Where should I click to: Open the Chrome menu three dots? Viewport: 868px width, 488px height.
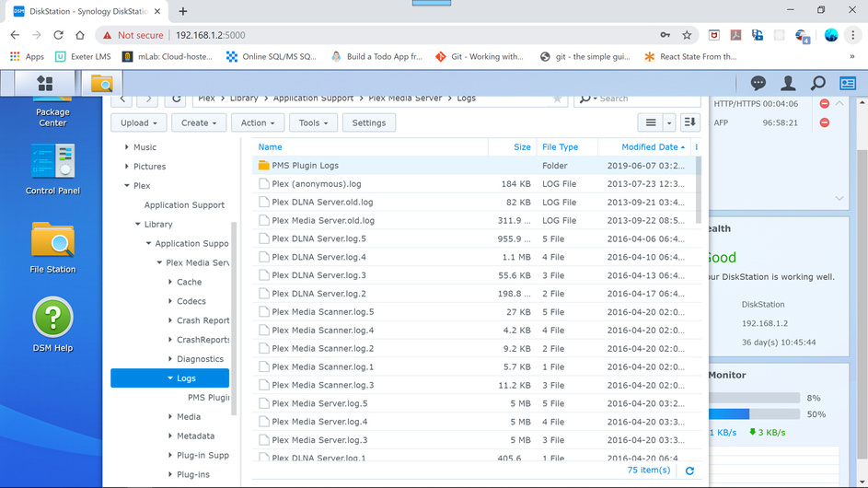point(852,35)
